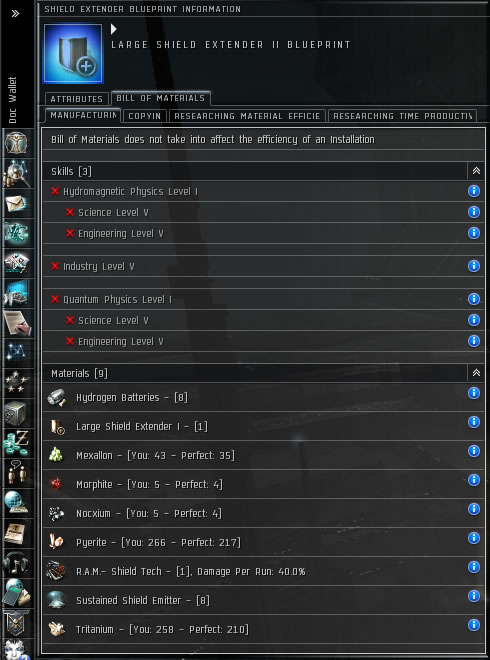Open the wallet coins icon in sidebar
The width and height of the screenshot is (490, 660).
[17, 443]
